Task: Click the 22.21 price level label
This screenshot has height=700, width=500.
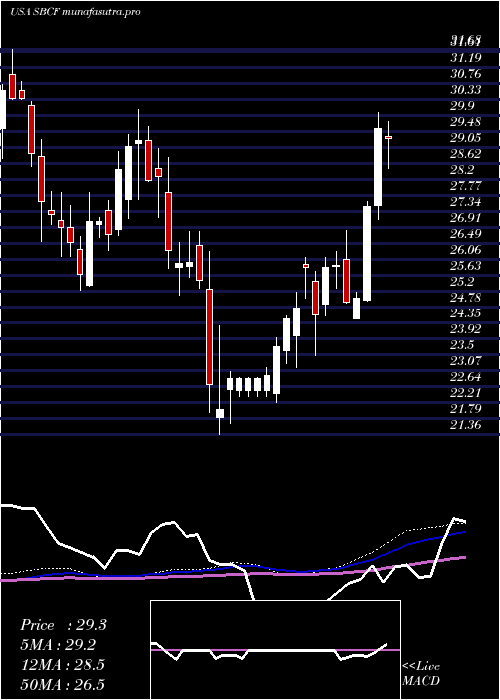Action: [466, 394]
